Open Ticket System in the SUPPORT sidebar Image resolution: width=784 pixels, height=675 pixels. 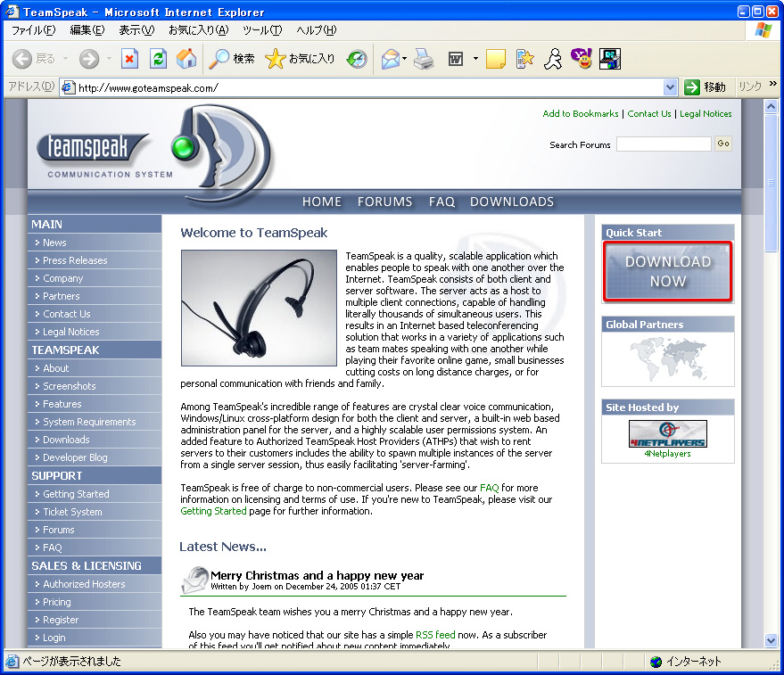tap(72, 512)
